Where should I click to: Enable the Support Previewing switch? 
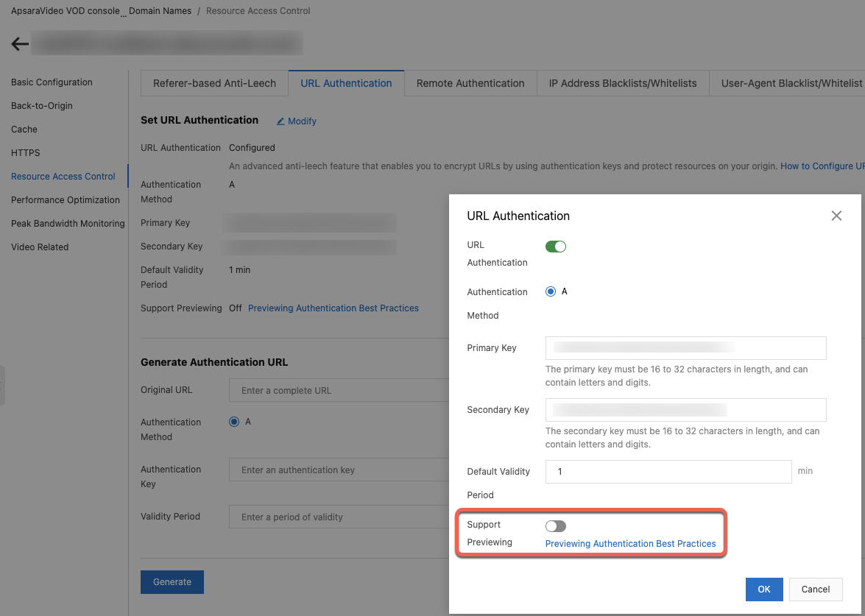[556, 526]
